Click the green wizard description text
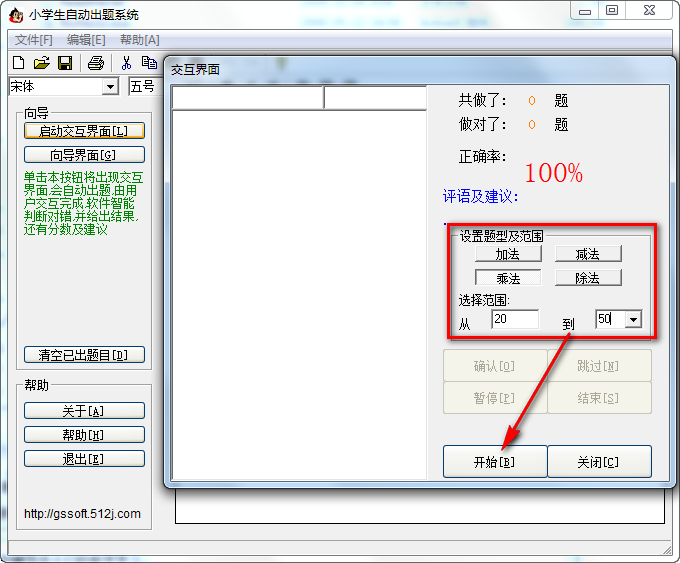The image size is (680, 563). 83,203
